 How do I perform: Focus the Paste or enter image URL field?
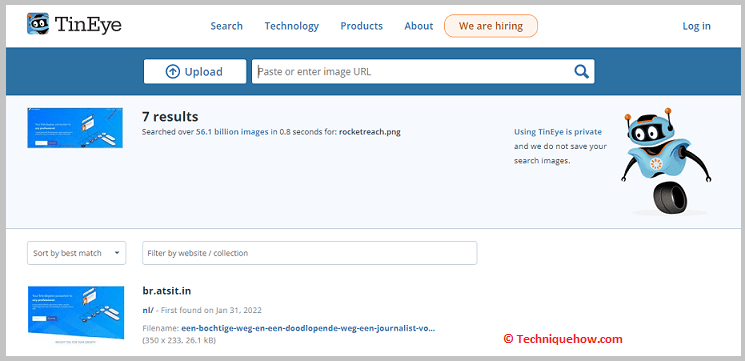point(423,72)
